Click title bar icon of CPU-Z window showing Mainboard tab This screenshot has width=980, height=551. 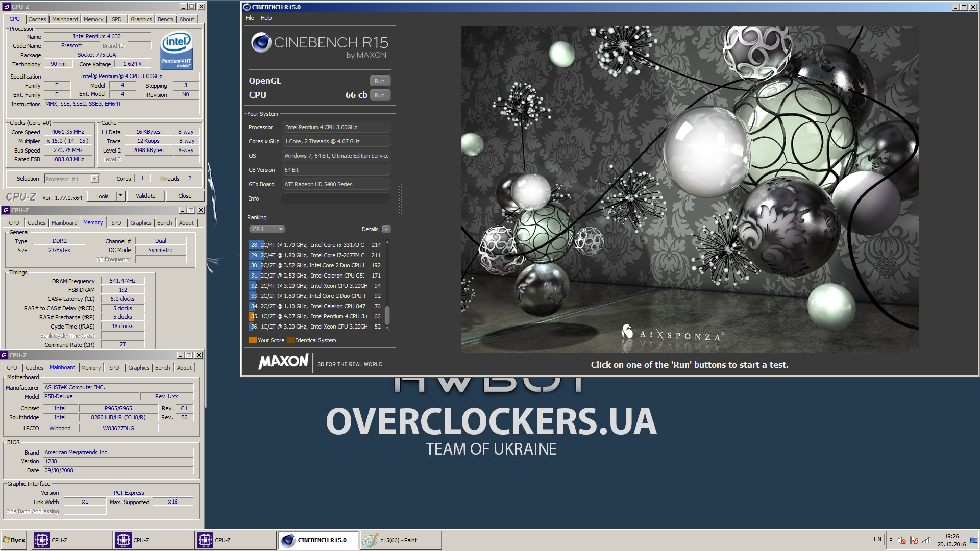point(5,355)
